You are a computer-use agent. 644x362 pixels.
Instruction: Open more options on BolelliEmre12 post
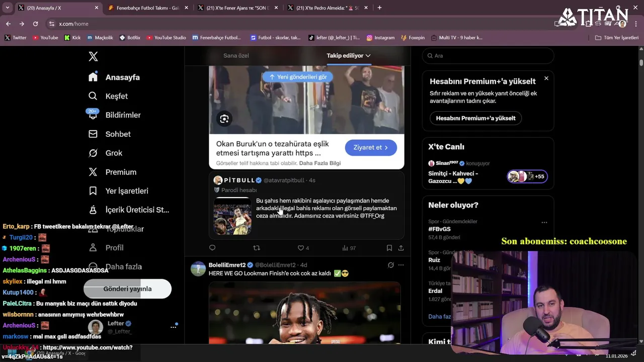tap(401, 265)
